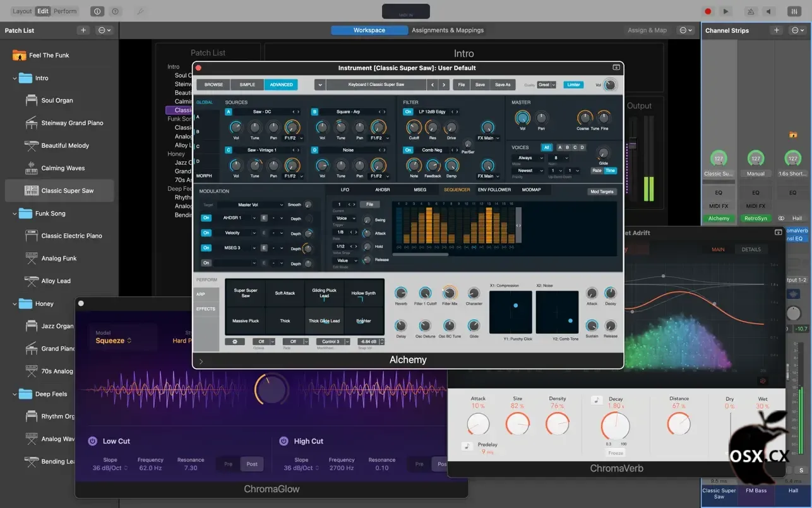This screenshot has width=812, height=508.
Task: Toggle the Low Cut power button
Action: pos(92,441)
